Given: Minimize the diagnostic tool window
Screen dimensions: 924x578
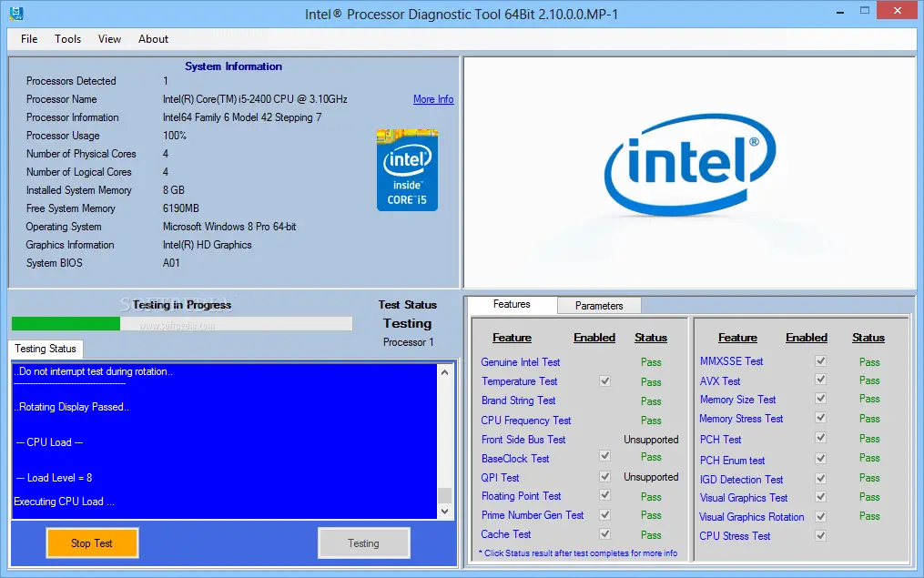Looking at the screenshot, I should click(840, 12).
